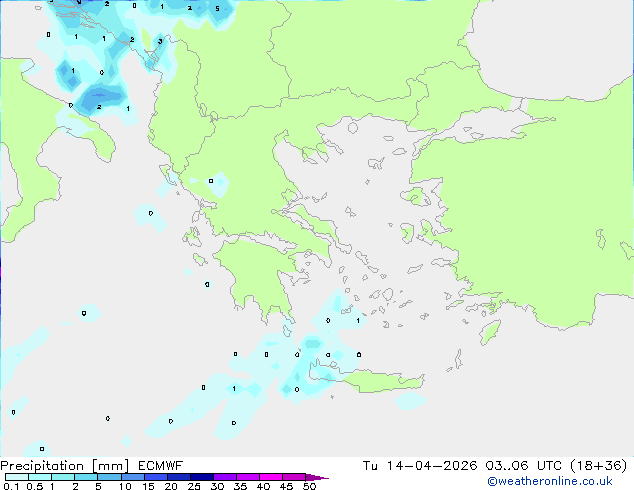Click the 40–45 mm magenta legend swatch
Image resolution: width=634 pixels, height=490 pixels.
pyautogui.click(x=271, y=477)
